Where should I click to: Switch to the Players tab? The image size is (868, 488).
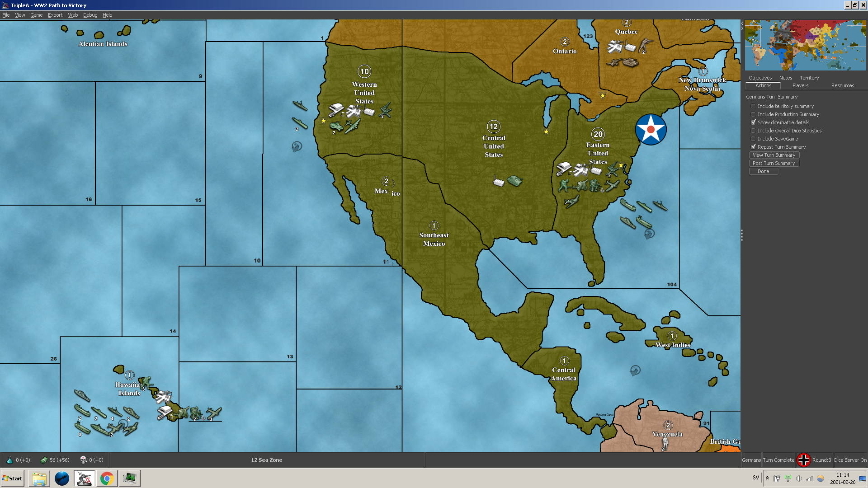tap(800, 85)
